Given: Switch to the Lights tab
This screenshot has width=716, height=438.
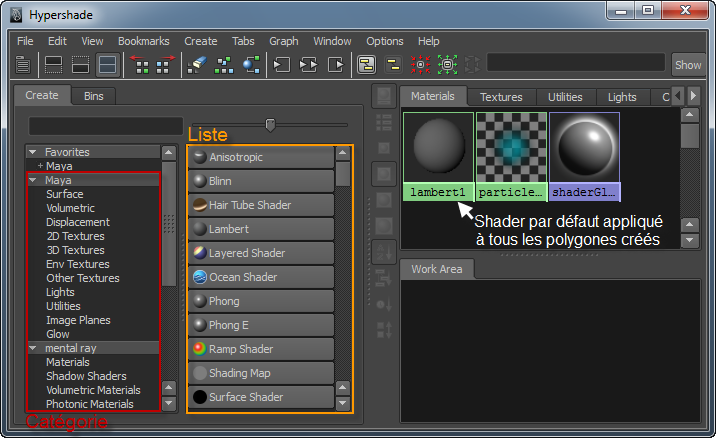Looking at the screenshot, I should 622,97.
